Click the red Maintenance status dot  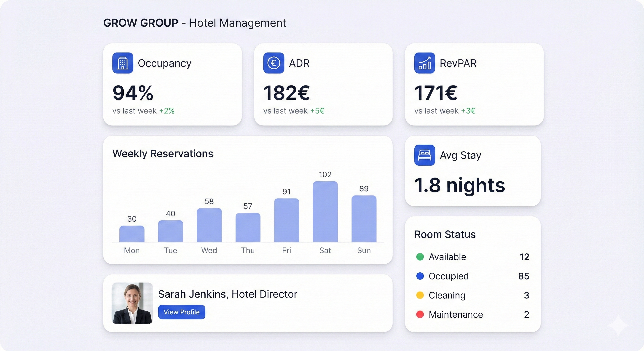pyautogui.click(x=420, y=314)
